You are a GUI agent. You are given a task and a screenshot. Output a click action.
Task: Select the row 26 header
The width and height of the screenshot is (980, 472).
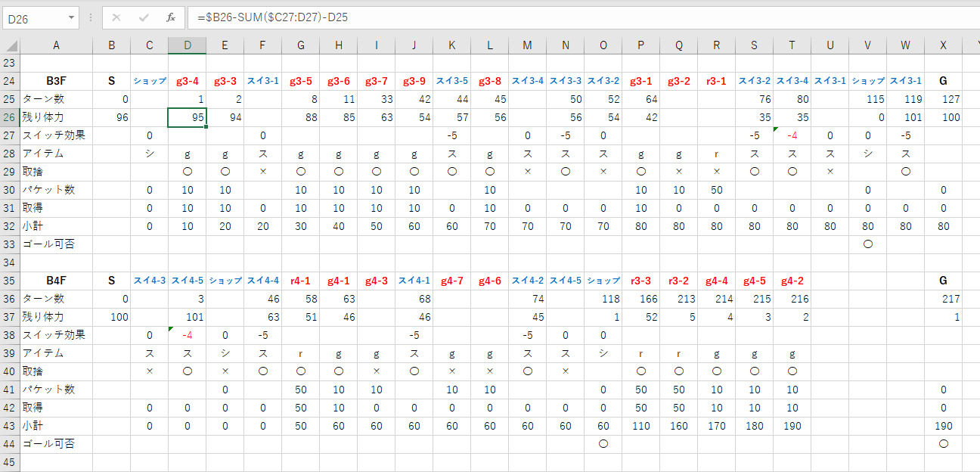[10, 117]
